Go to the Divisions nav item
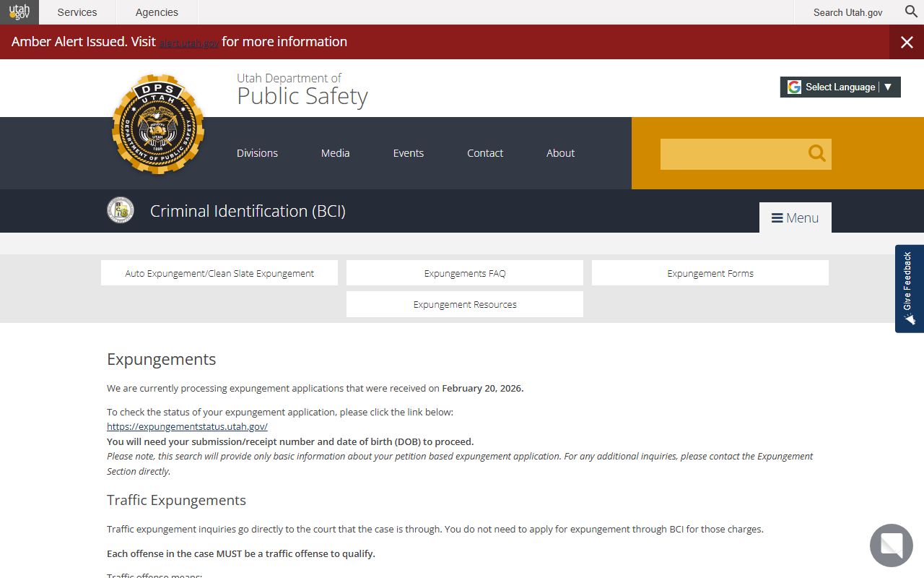This screenshot has width=924, height=578. click(257, 153)
